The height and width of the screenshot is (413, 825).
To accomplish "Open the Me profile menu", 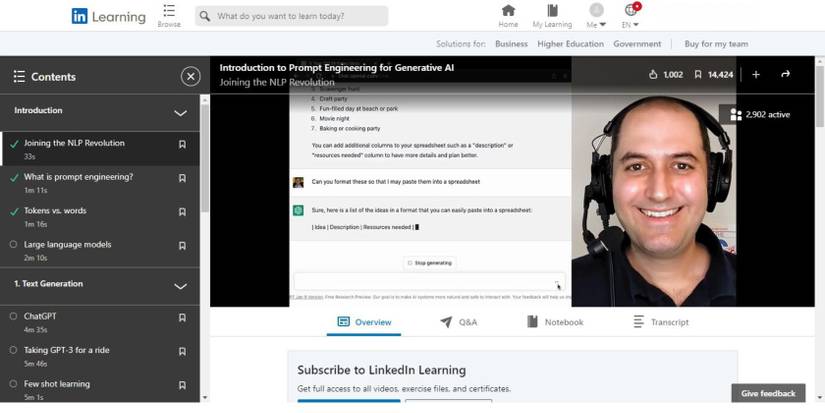I will point(596,16).
